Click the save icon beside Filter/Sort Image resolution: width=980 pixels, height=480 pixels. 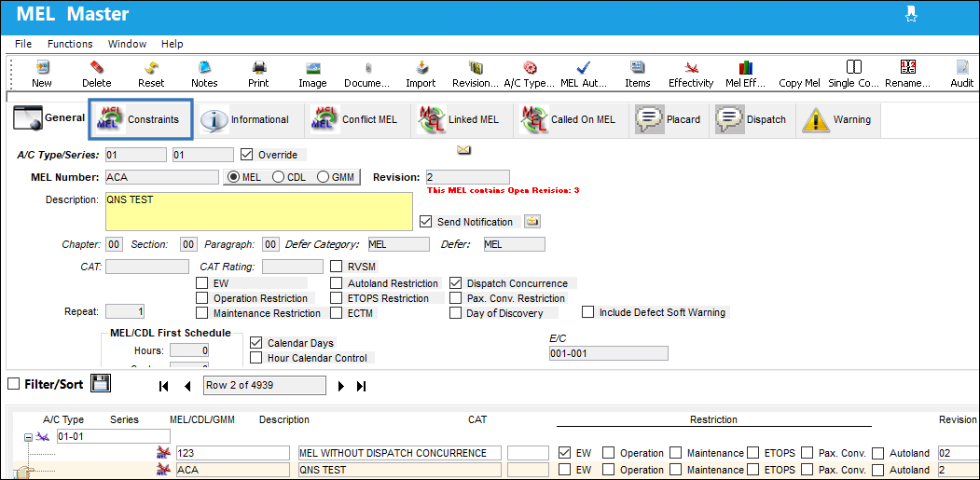click(101, 383)
